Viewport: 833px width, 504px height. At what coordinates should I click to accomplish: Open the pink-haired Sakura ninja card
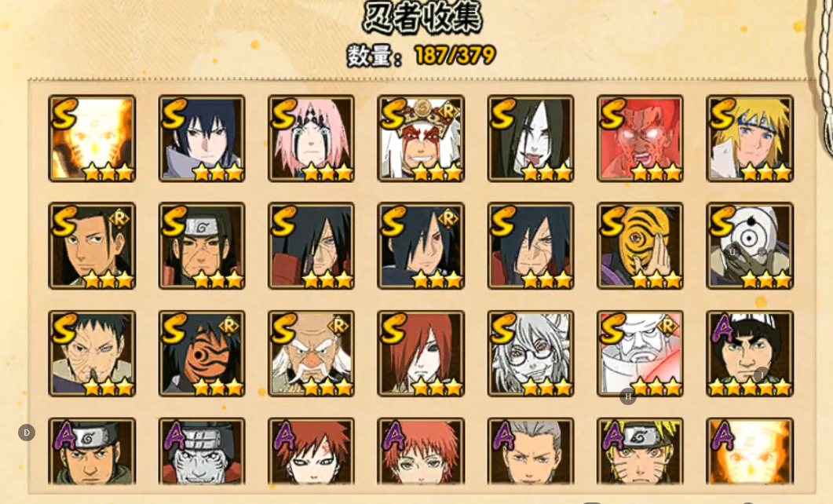point(312,139)
